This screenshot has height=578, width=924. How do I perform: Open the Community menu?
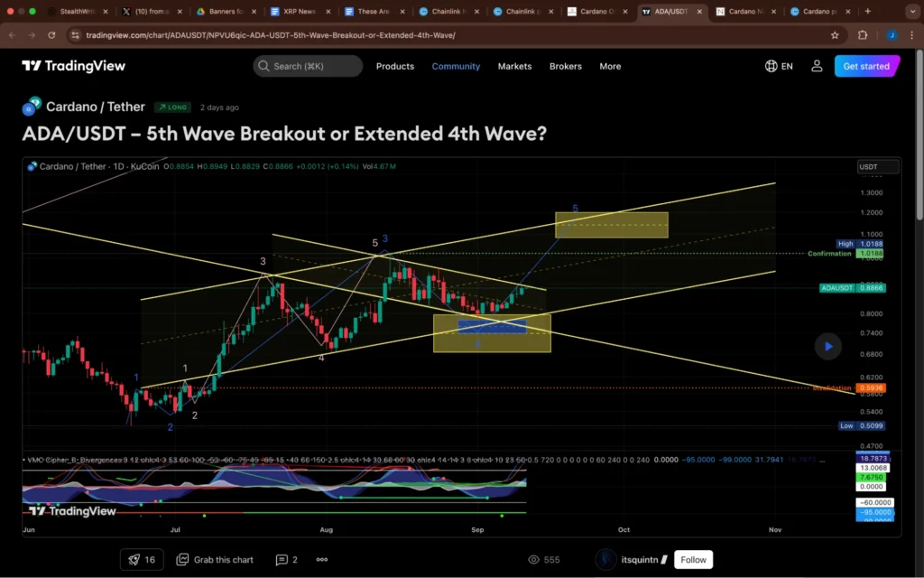coord(456,66)
